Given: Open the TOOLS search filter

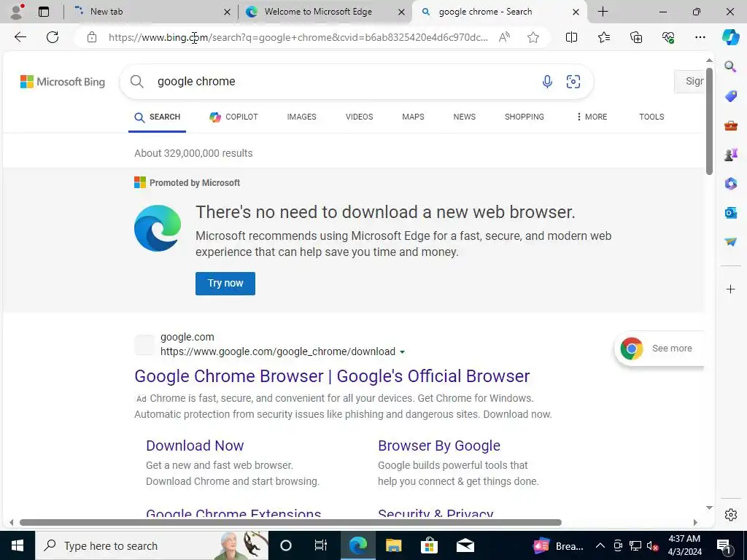Looking at the screenshot, I should pyautogui.click(x=651, y=117).
